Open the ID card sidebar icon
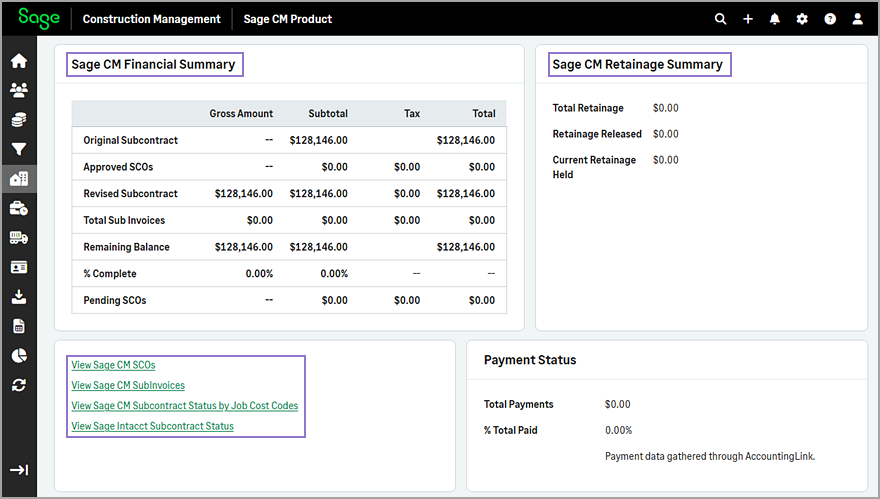The image size is (880, 499). click(x=19, y=267)
